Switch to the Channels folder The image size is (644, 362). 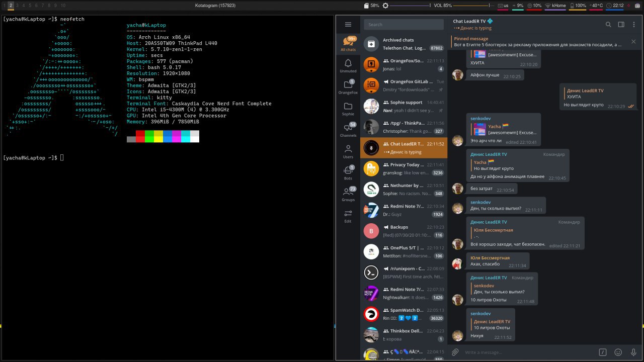coord(348,129)
